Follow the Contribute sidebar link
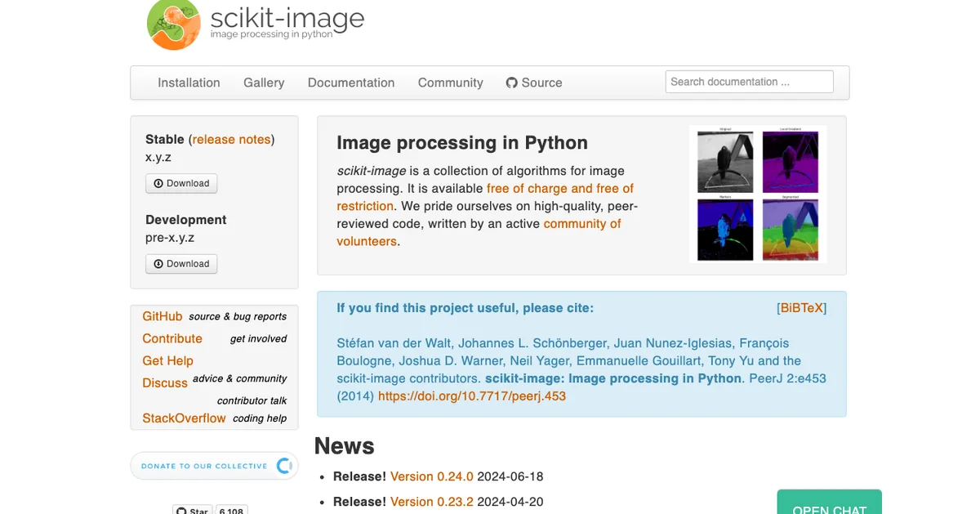Viewport: 980px width, 514px height. [172, 338]
